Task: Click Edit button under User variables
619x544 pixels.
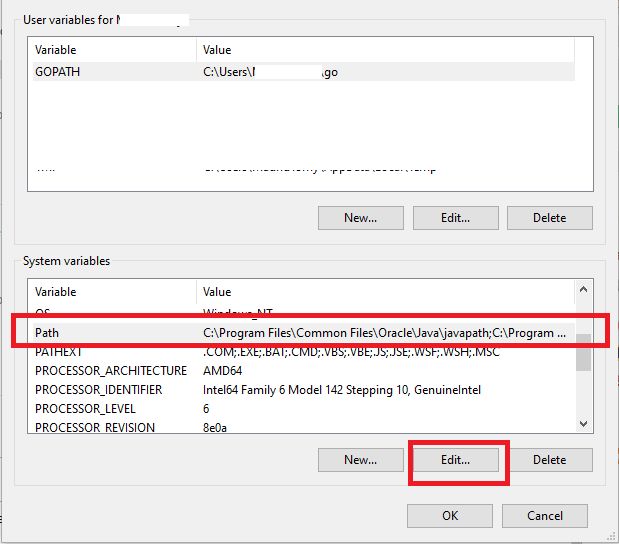Action: coord(456,218)
